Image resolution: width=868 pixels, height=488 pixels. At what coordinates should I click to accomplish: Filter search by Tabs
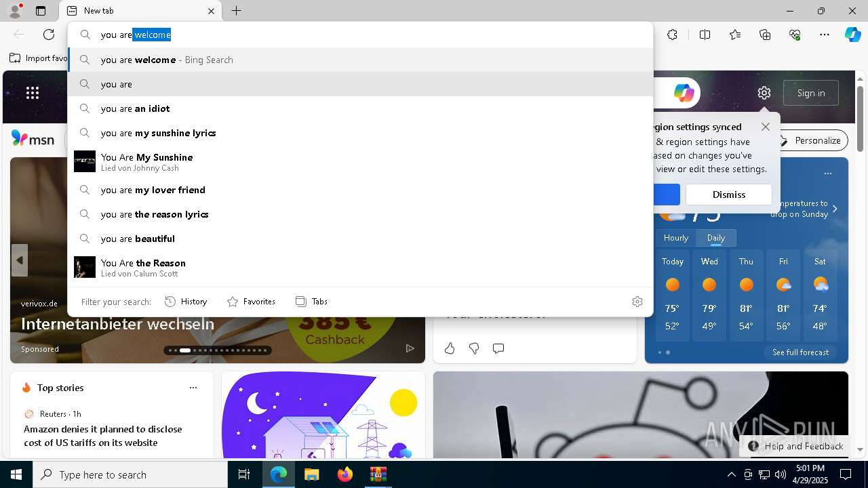311,302
